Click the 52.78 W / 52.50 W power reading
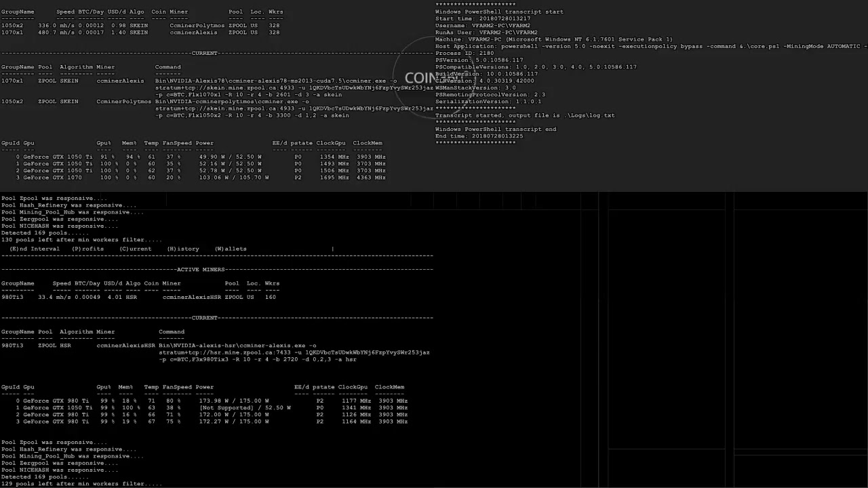This screenshot has height=488, width=868. (230, 171)
